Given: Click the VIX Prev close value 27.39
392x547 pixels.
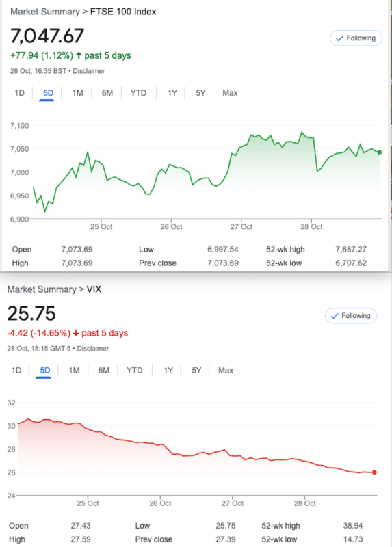Looking at the screenshot, I should pyautogui.click(x=226, y=539).
